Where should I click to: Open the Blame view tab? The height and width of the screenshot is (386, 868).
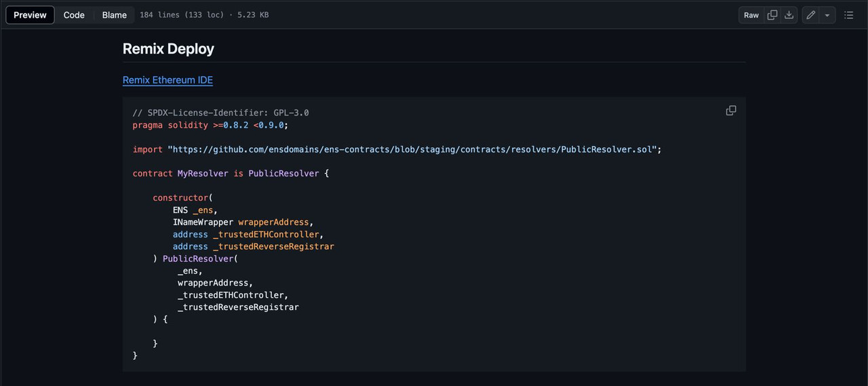pyautogui.click(x=114, y=15)
